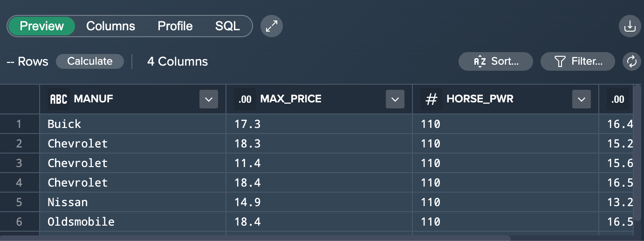This screenshot has width=644, height=241.
Task: Open the Profile tab
Action: tap(175, 27)
